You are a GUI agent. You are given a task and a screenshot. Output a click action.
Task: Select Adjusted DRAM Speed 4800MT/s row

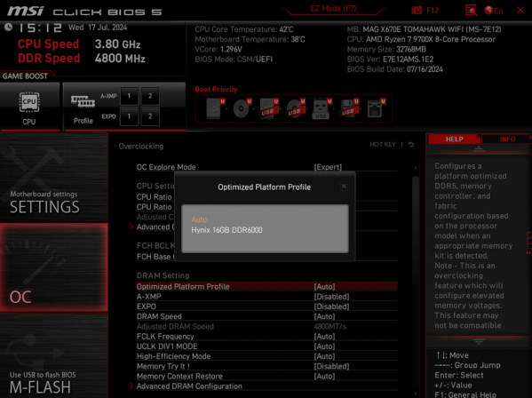pos(267,326)
